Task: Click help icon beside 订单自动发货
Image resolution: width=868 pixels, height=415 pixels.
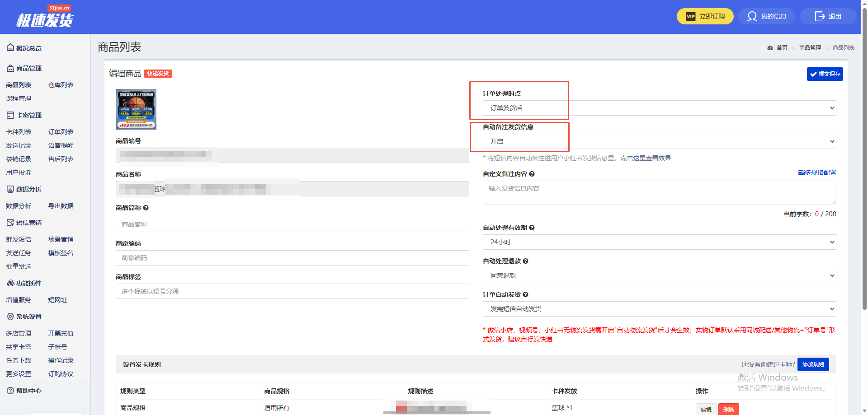Action: coord(525,294)
